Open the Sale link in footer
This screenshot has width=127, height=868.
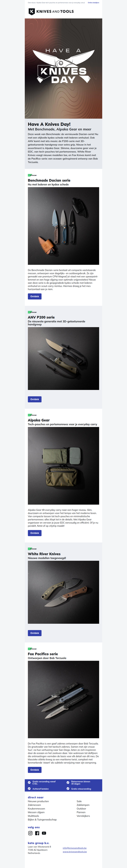point(79,801)
